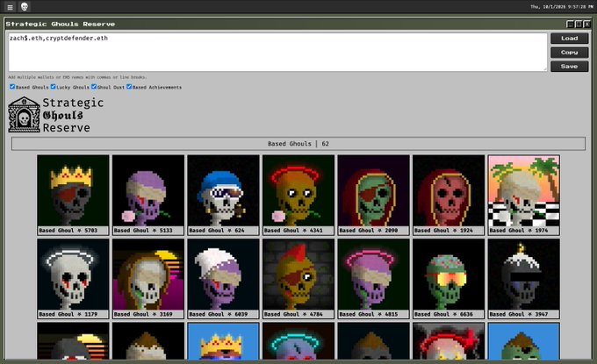Open Based Ghoul # 4341 image
The height and width of the screenshot is (364, 597).
click(298, 190)
